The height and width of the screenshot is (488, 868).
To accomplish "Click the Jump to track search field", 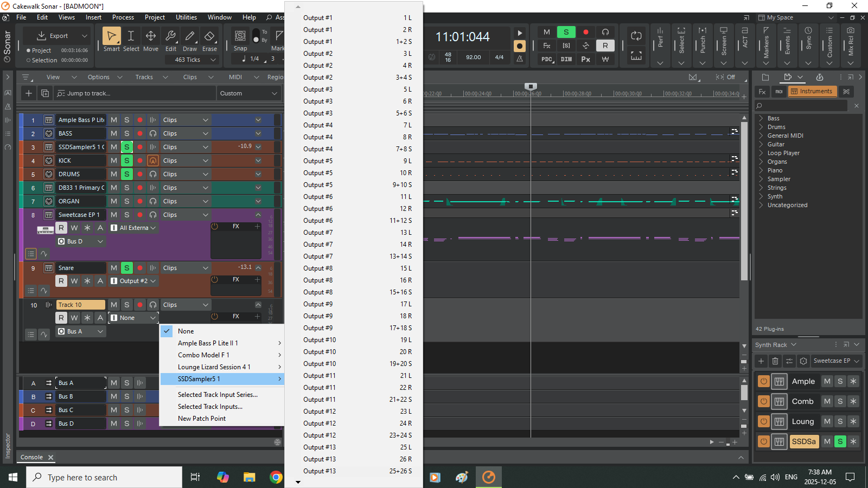I will pos(135,93).
